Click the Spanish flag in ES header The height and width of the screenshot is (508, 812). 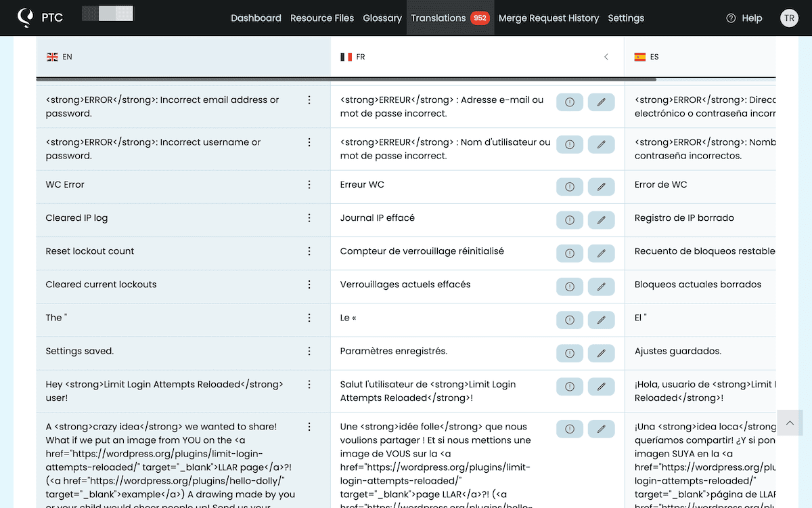pos(639,57)
